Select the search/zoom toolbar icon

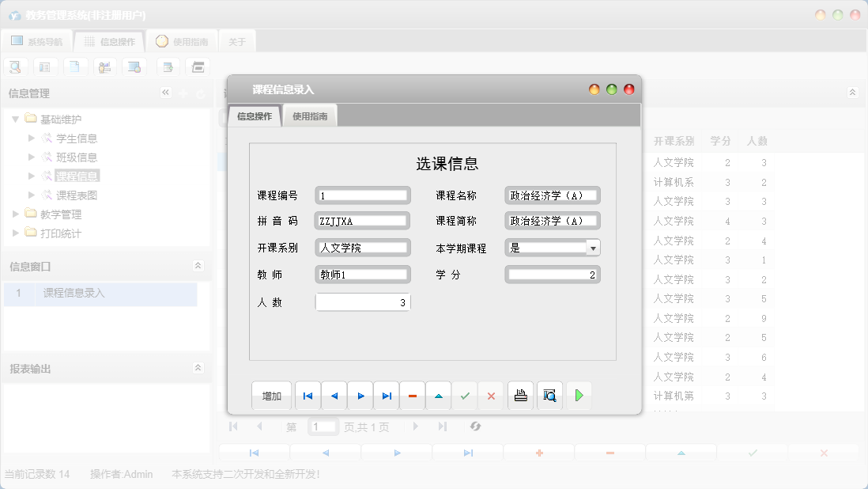(x=15, y=66)
